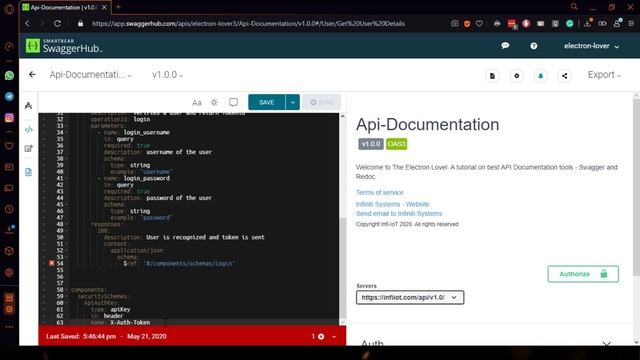Click the Authorize button

[583, 274]
